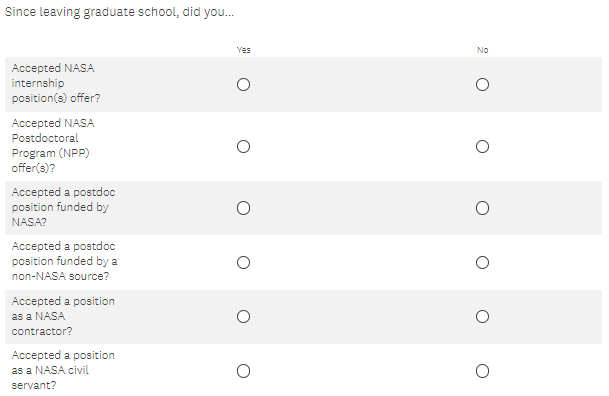609x396 pixels.
Task: Click the 'Accepted a postdoc position funded by NASA?' label
Action: coord(63,207)
